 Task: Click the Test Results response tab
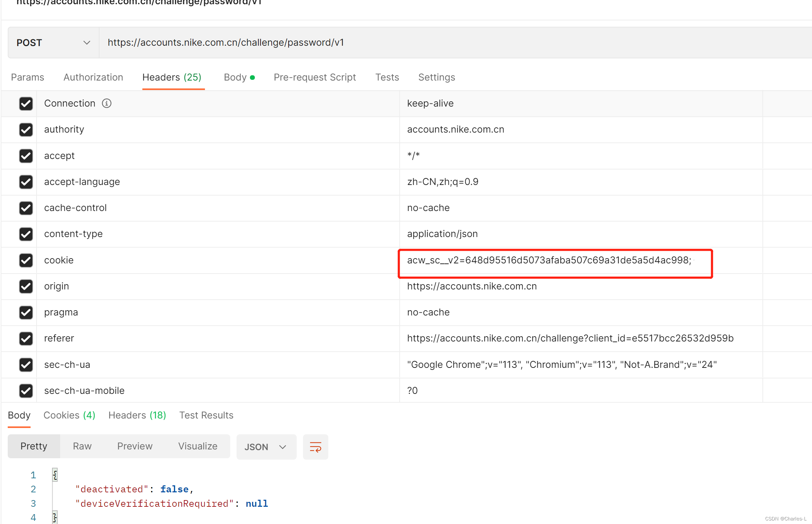point(207,415)
